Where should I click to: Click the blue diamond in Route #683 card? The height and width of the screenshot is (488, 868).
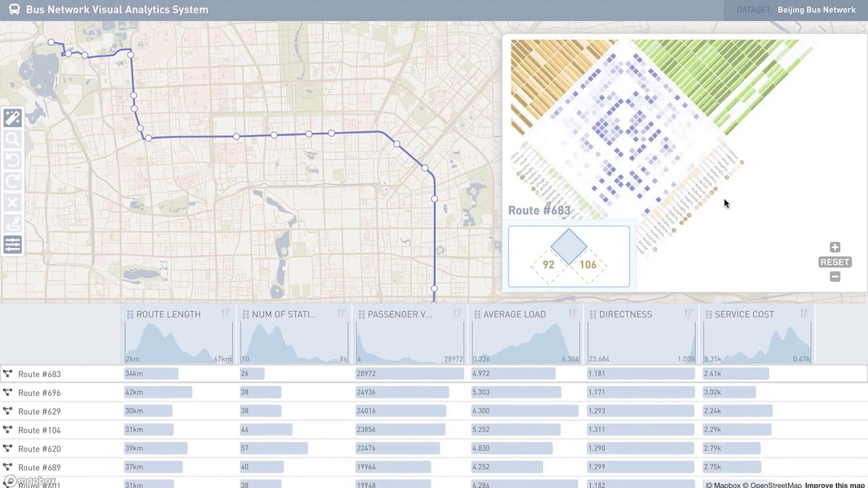tap(568, 246)
